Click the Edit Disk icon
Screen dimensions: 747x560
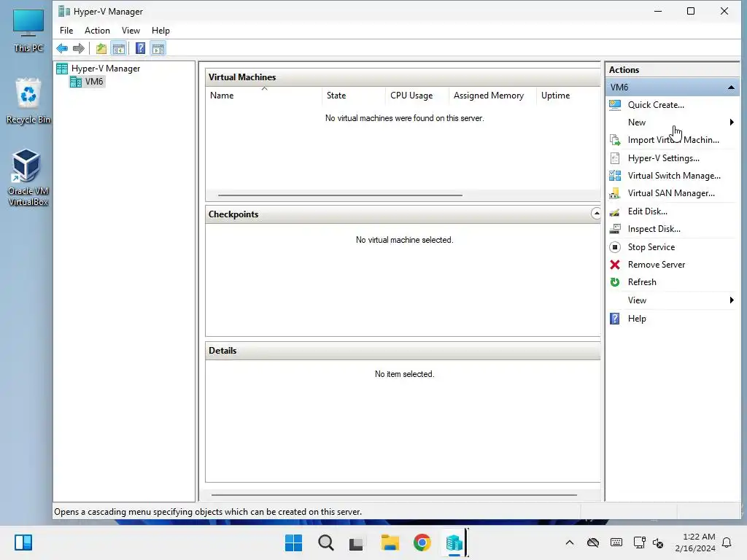click(x=615, y=211)
